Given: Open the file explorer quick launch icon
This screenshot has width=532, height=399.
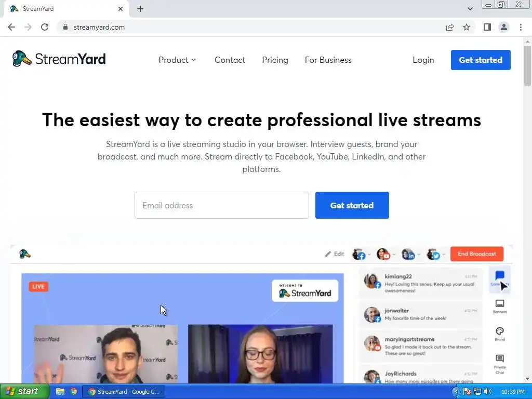Looking at the screenshot, I should click(x=60, y=392).
